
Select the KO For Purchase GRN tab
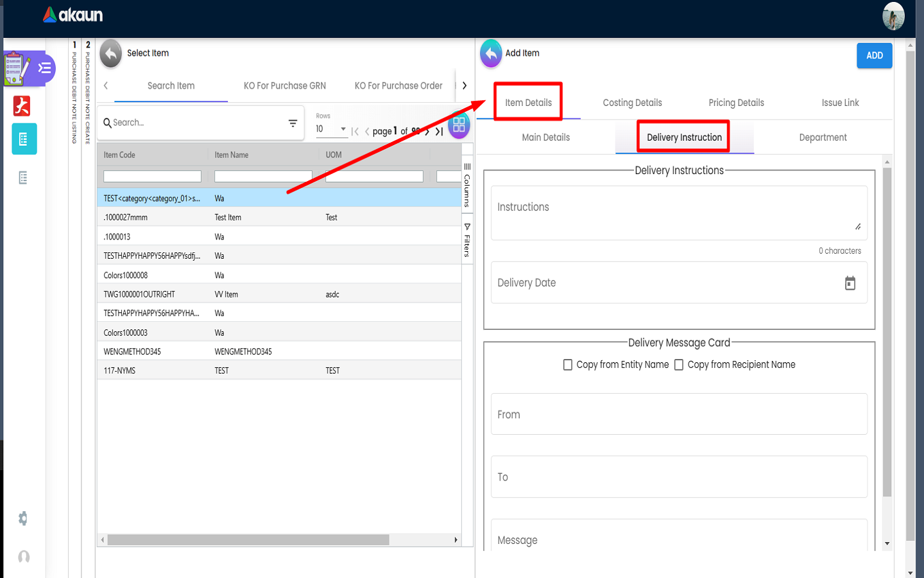pos(284,85)
